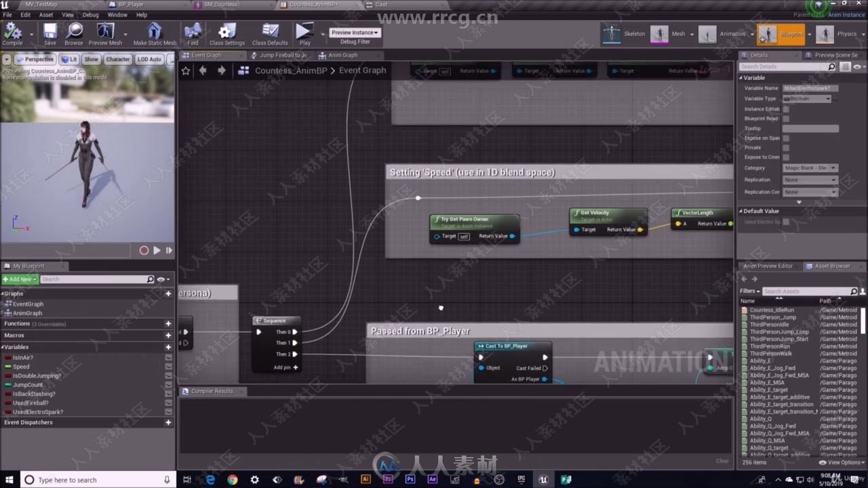868x488 pixels.
Task: Open the Preview Mesh tool
Action: tap(105, 34)
